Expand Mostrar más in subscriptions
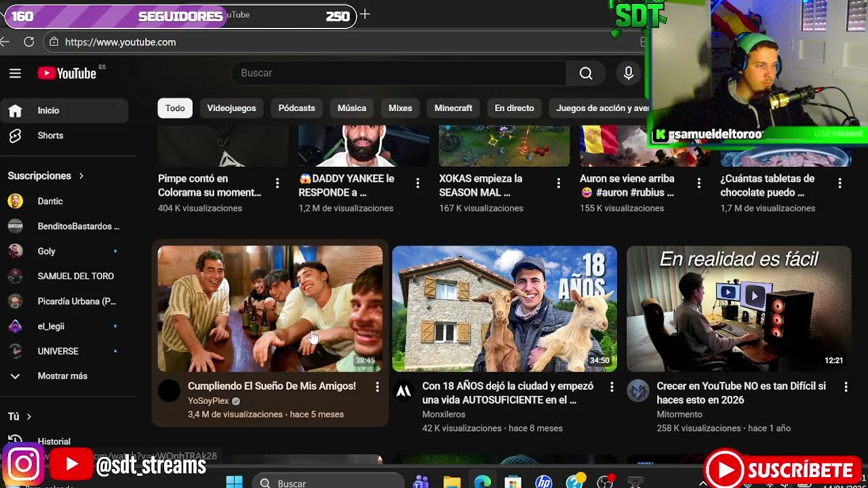 pos(64,376)
